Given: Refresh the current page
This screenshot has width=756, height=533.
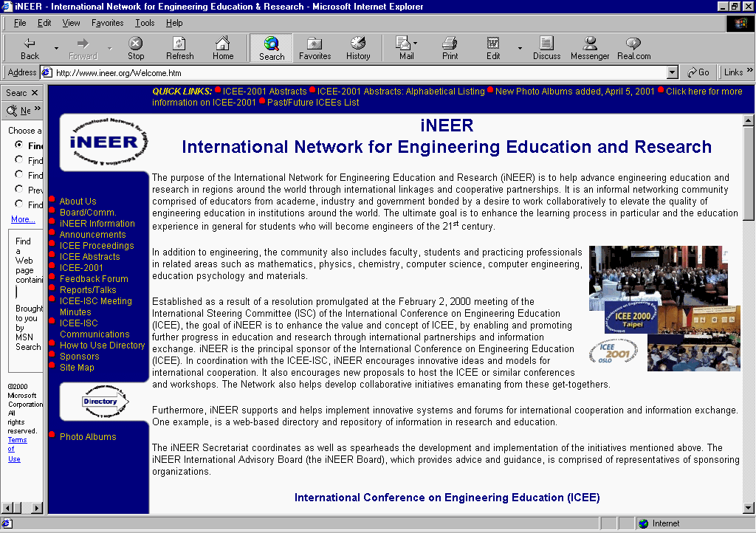Looking at the screenshot, I should [180, 48].
